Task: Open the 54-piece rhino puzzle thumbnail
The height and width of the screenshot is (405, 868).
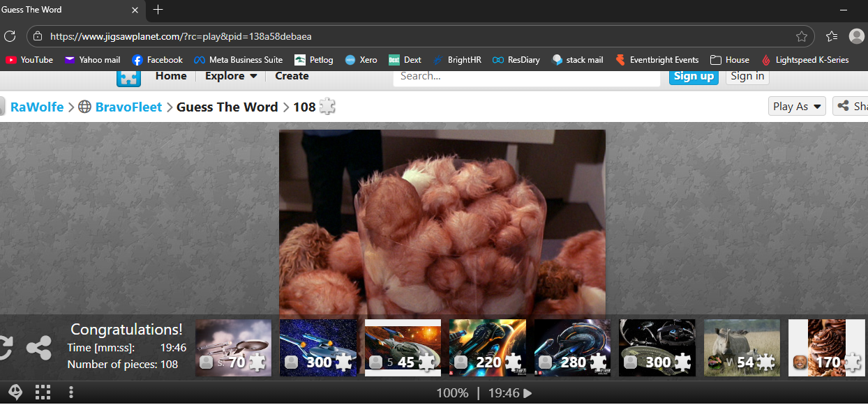Action: click(x=742, y=348)
